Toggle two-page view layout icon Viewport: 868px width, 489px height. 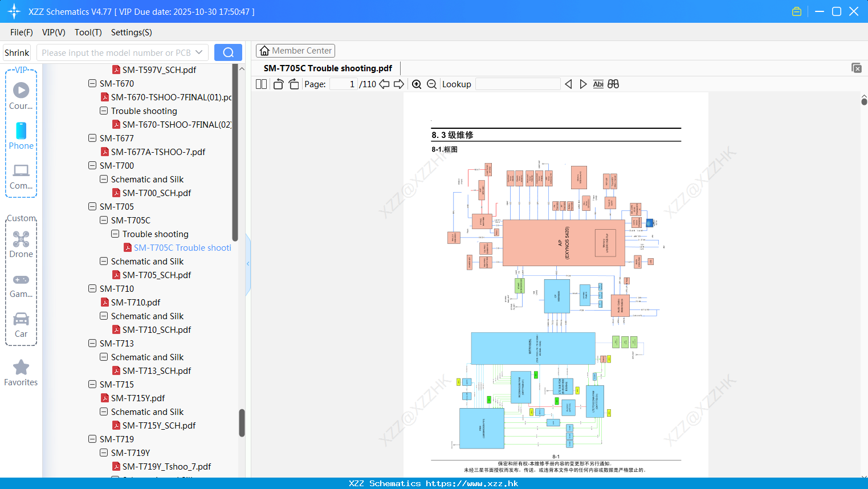[261, 84]
